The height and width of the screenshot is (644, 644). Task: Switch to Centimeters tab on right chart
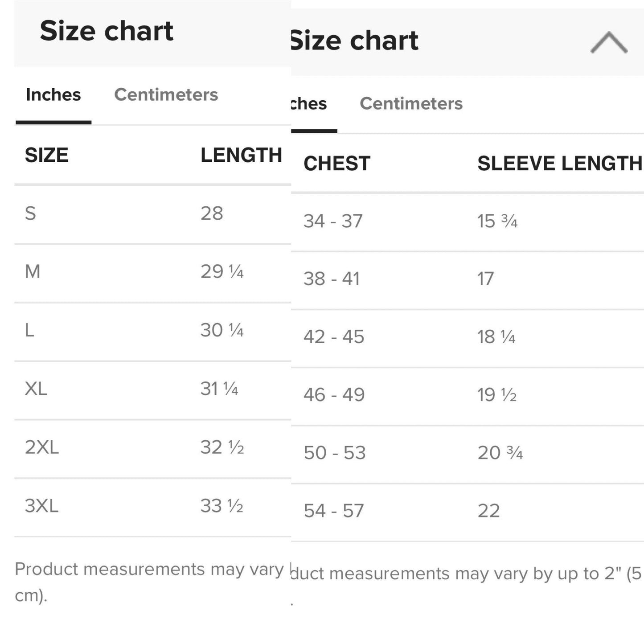411,103
